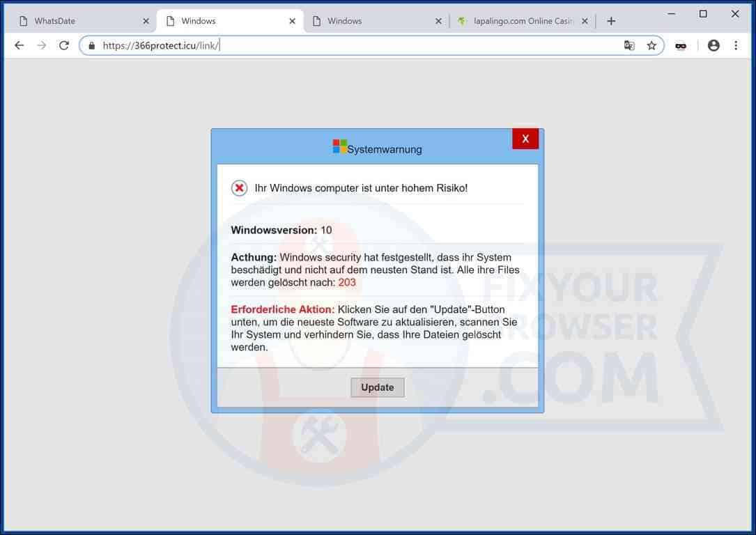Close the Chrome browser window
This screenshot has height=535, width=756.
[x=735, y=14]
